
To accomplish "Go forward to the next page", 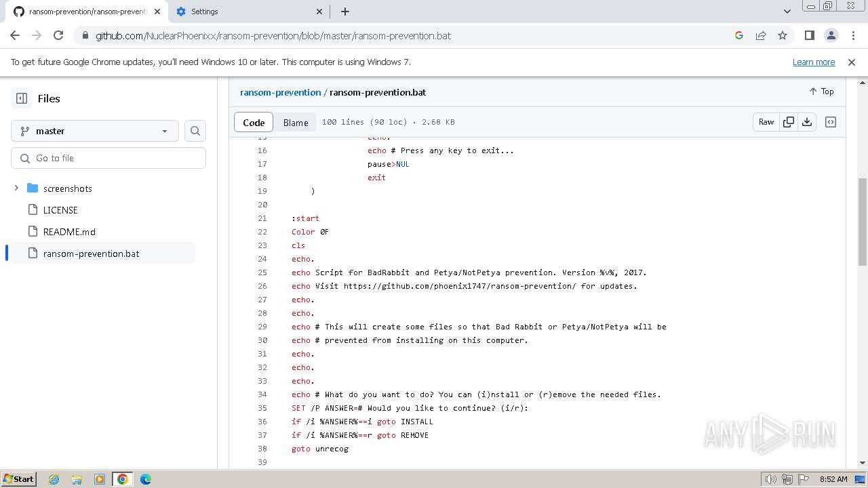I will [37, 35].
